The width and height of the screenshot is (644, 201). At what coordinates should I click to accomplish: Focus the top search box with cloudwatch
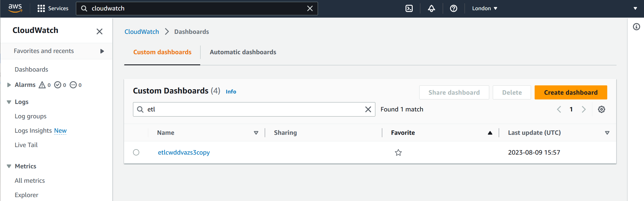click(x=197, y=8)
